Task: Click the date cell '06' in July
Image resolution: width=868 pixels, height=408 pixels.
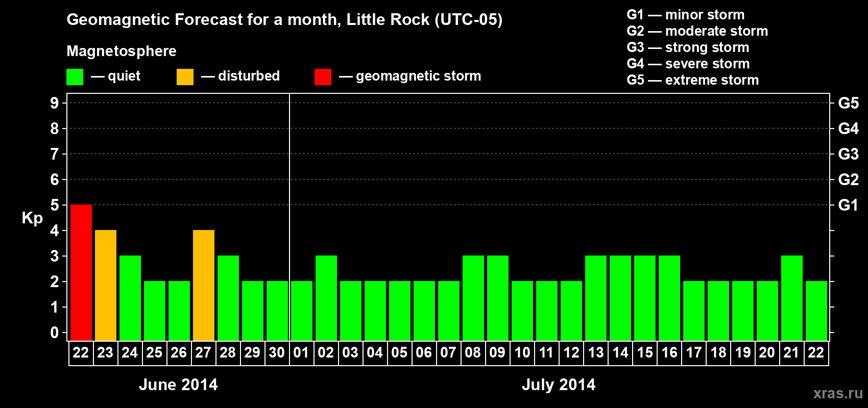Action: point(424,353)
